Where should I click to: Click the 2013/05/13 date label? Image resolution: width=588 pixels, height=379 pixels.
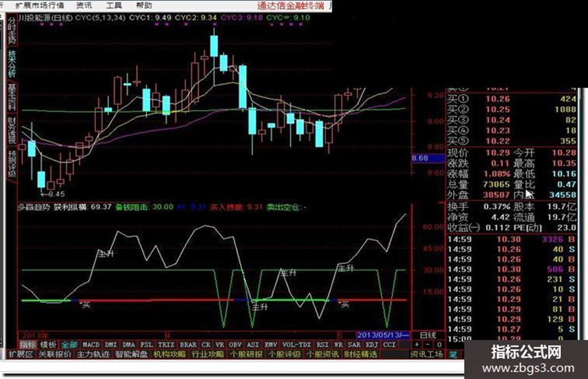(383, 335)
